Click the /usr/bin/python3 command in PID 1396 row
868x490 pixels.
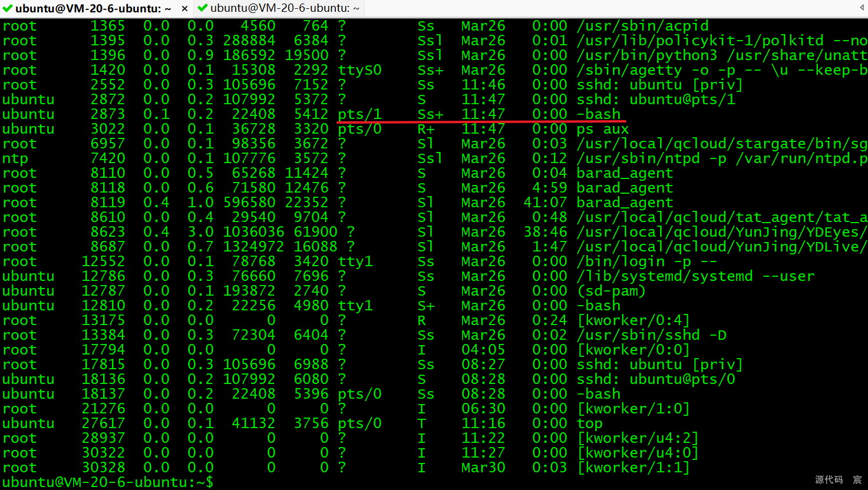[647, 55]
